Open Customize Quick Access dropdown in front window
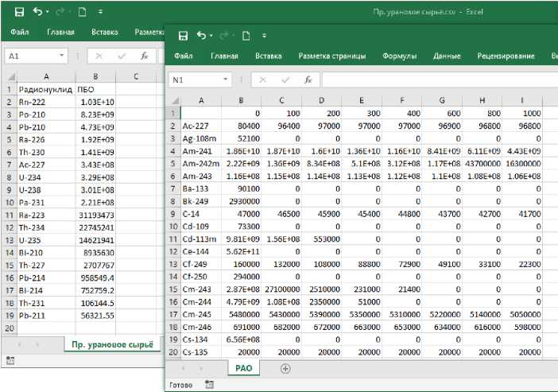Screen dimensions: 558x392 click(265, 36)
